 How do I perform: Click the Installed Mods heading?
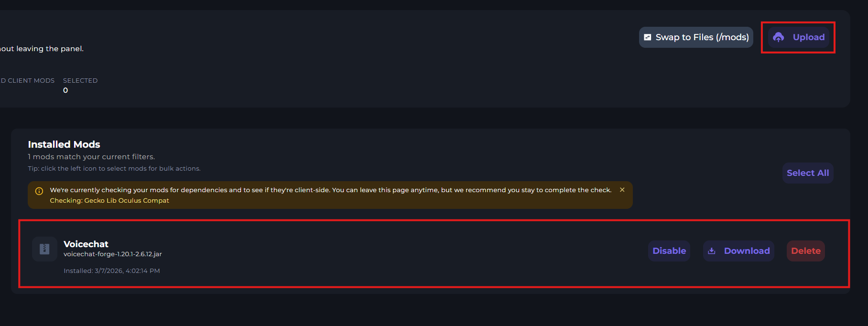[x=64, y=144]
